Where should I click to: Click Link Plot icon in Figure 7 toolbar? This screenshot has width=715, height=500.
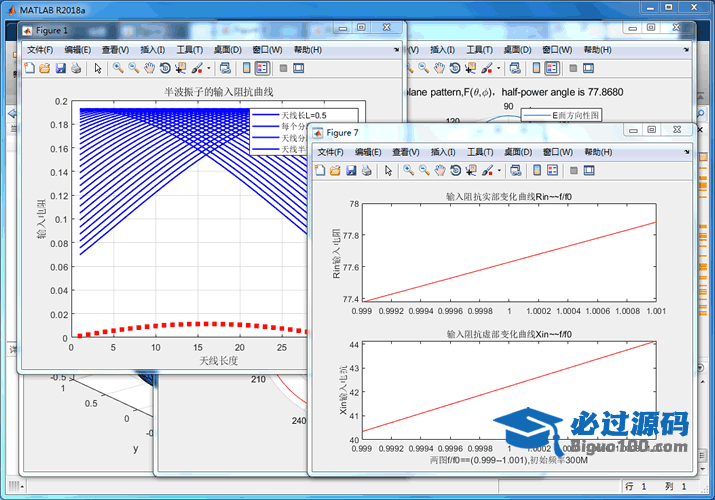(x=516, y=170)
